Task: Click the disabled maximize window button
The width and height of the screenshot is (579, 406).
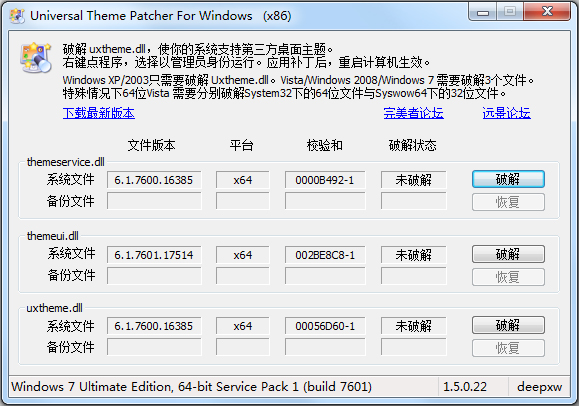Action: (x=510, y=12)
